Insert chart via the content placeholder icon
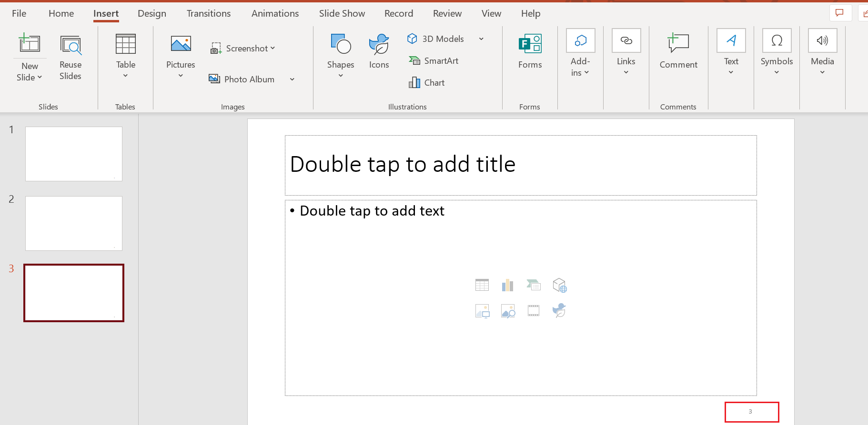 (508, 285)
